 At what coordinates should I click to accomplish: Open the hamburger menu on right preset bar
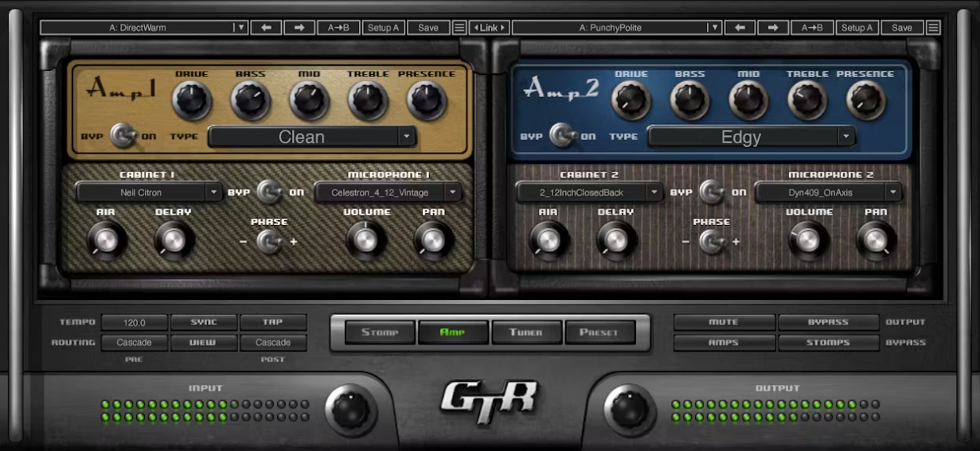(933, 27)
